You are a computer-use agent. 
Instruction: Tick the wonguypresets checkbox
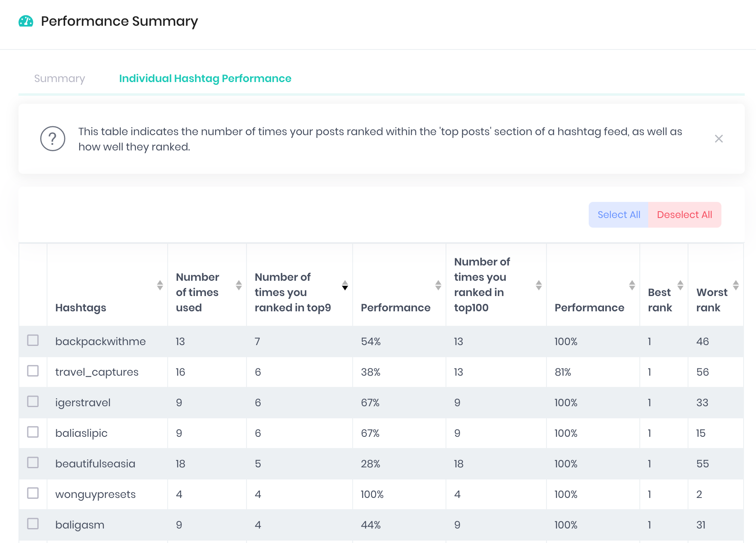[x=33, y=493]
